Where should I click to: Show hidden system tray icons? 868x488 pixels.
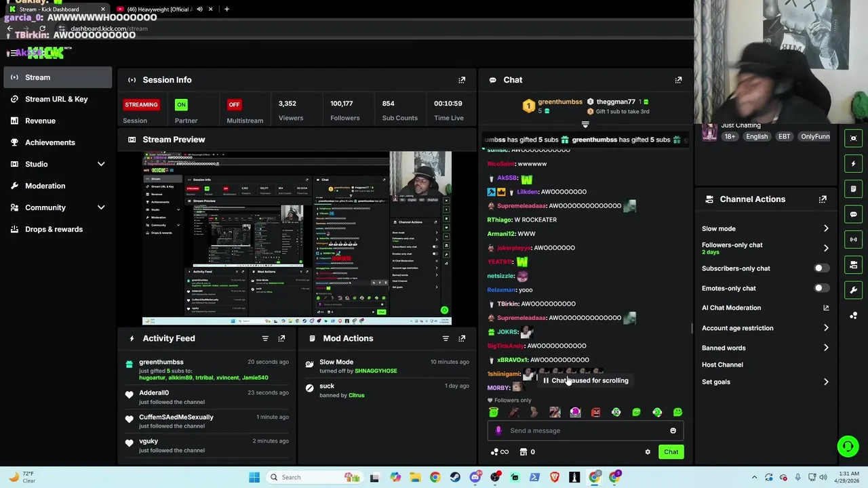tap(754, 477)
